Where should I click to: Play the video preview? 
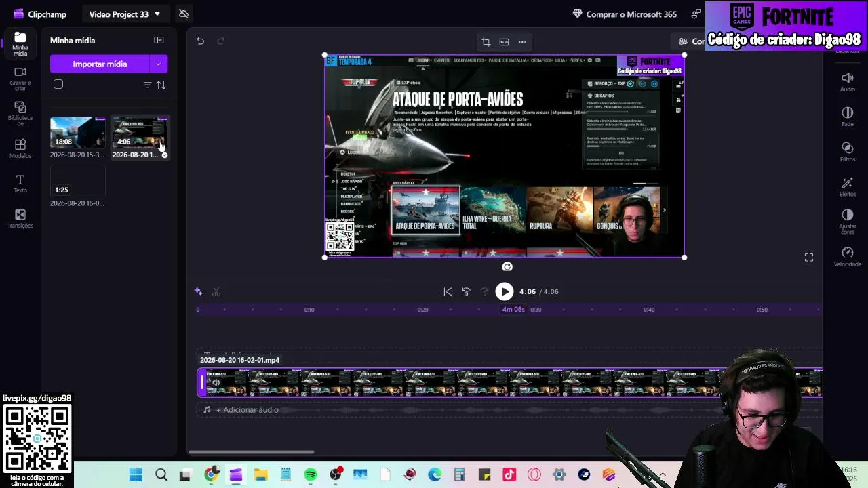[505, 291]
